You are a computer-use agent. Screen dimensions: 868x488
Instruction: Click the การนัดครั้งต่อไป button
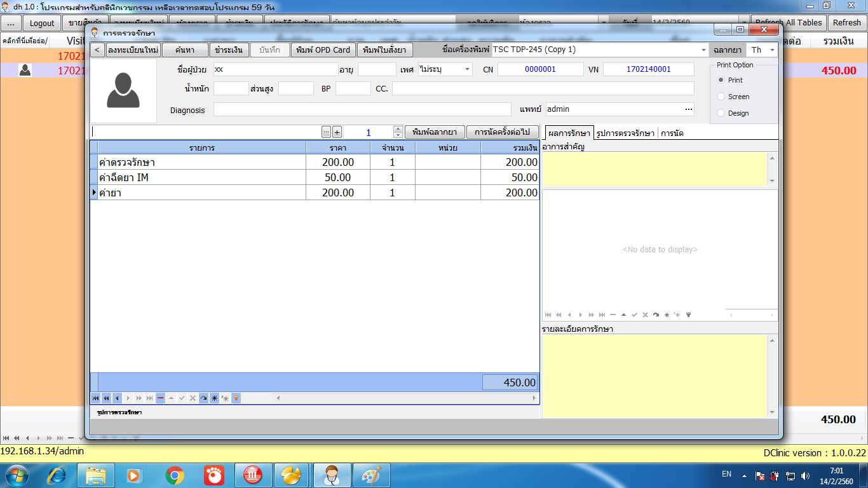502,132
